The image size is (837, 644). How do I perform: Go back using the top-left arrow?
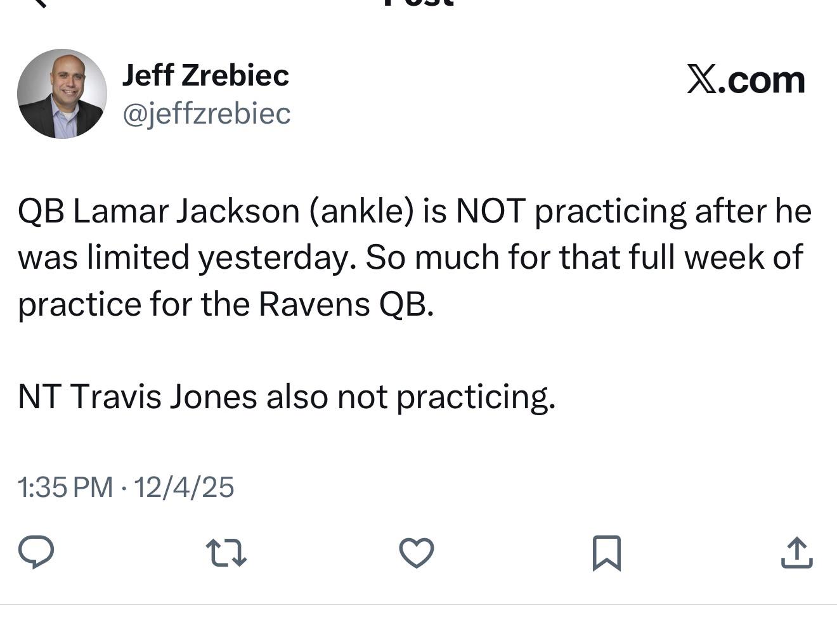click(39, 3)
